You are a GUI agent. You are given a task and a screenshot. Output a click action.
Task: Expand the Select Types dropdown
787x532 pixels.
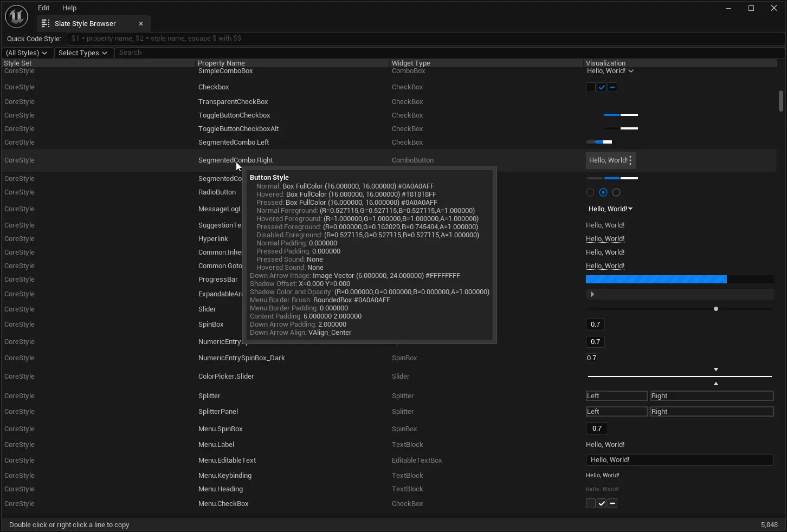83,53
